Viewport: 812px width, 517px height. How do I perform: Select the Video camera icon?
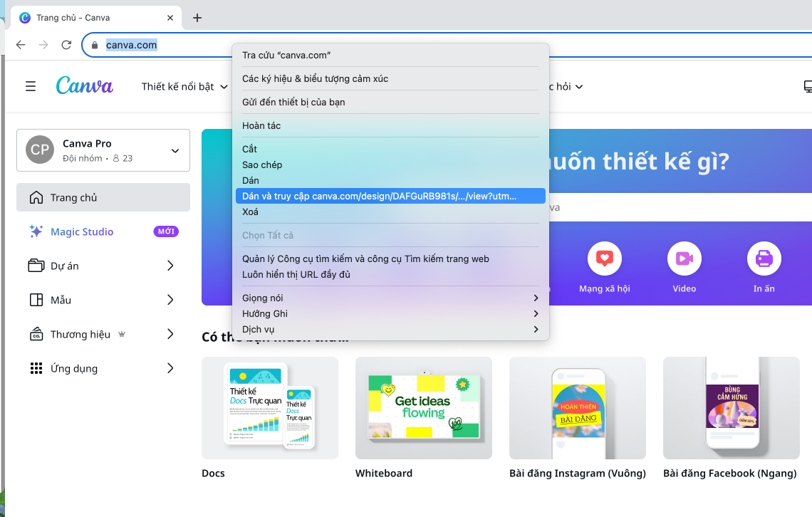point(684,258)
